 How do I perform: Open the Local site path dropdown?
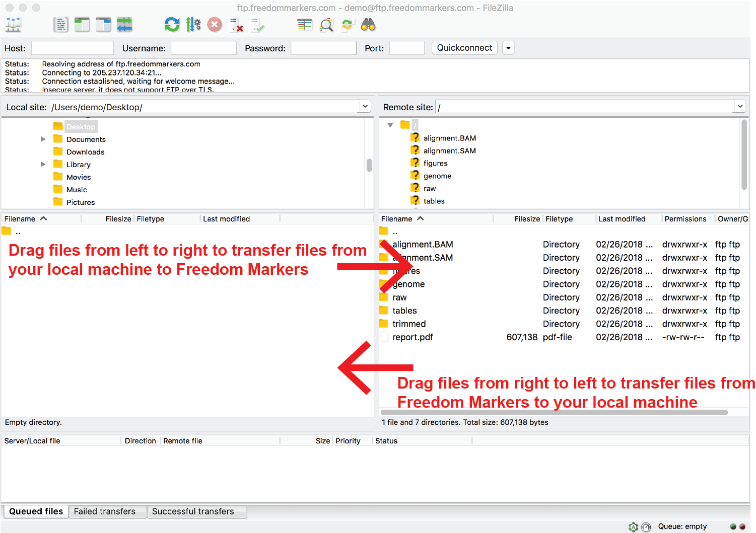365,107
